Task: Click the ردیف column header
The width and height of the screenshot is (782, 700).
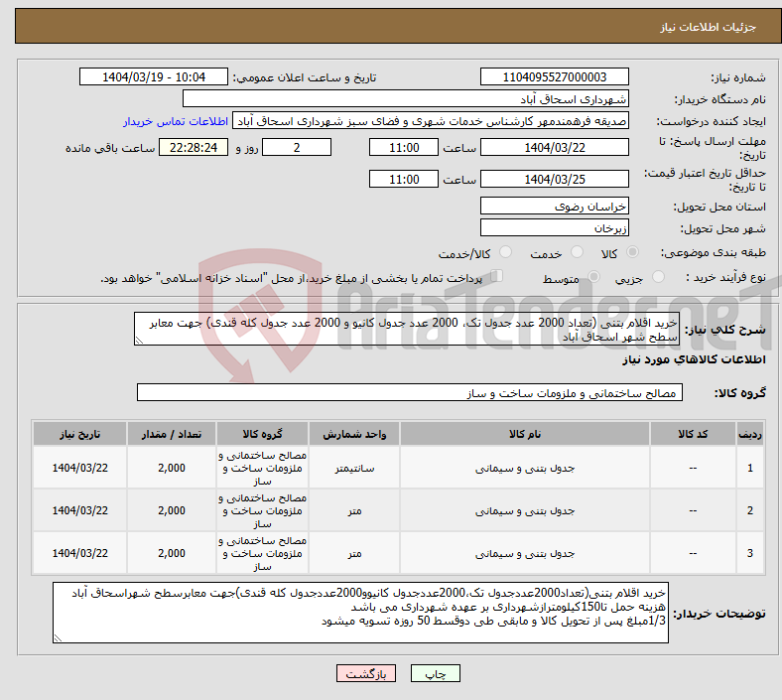Action: tap(750, 434)
